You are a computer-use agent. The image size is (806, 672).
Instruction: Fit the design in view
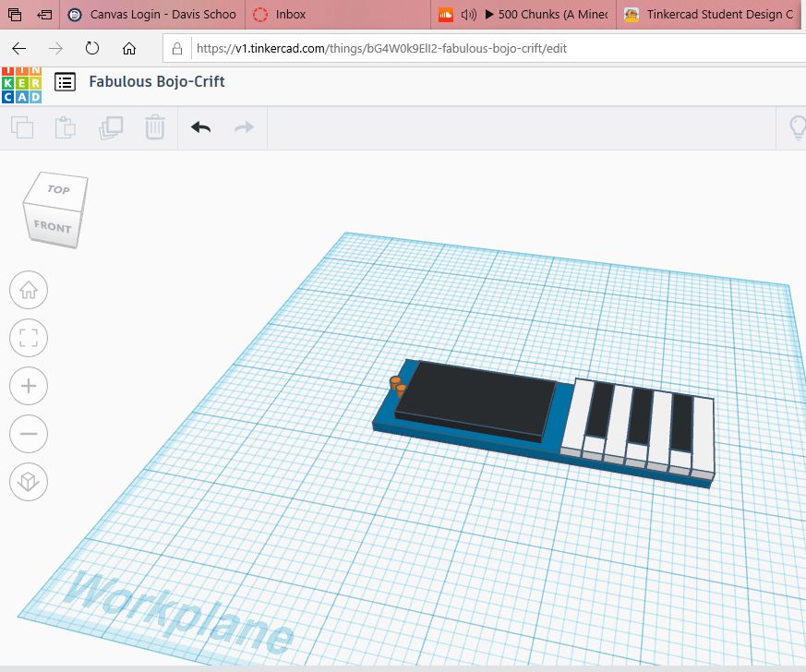(28, 338)
